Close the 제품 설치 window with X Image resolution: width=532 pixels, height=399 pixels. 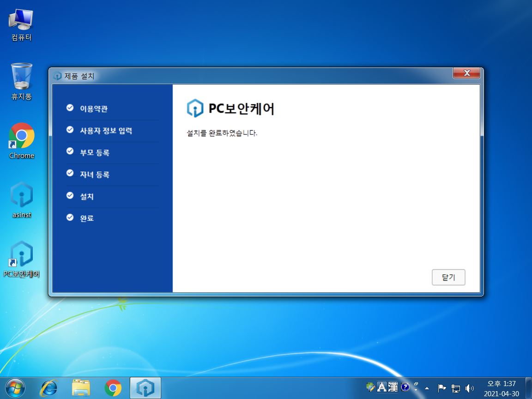466,73
